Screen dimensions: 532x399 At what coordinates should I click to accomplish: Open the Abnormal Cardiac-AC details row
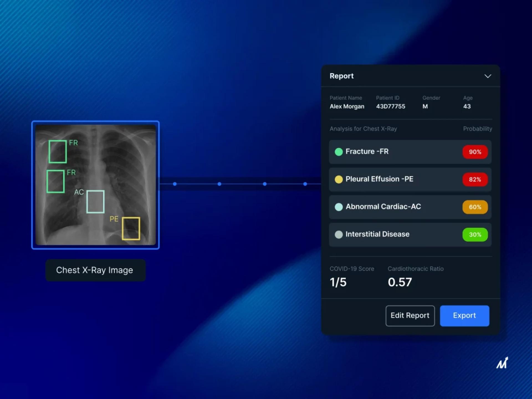[402, 207]
